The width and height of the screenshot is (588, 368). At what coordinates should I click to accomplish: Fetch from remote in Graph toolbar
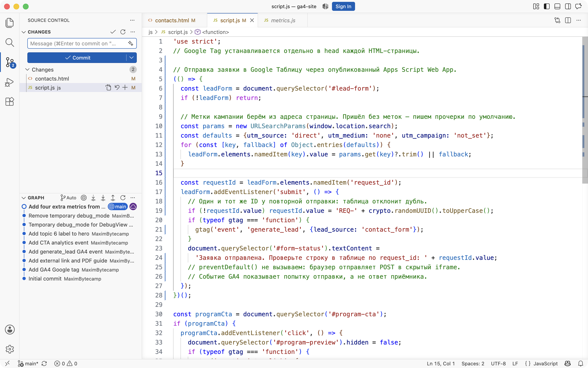click(x=93, y=198)
